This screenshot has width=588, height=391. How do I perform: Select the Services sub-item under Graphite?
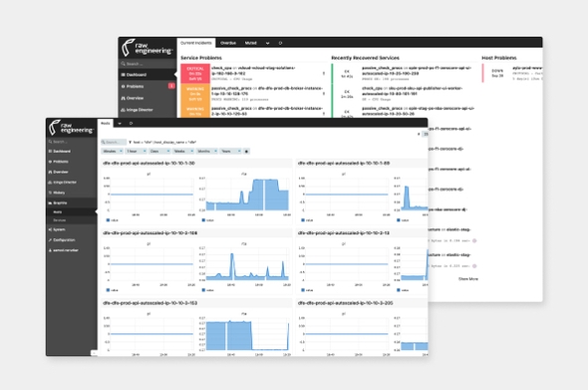point(71,220)
